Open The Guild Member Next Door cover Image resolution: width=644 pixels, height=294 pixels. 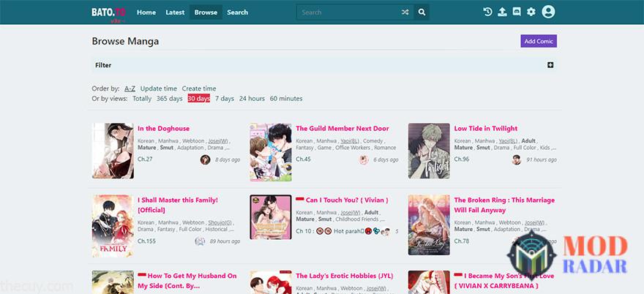(x=270, y=151)
